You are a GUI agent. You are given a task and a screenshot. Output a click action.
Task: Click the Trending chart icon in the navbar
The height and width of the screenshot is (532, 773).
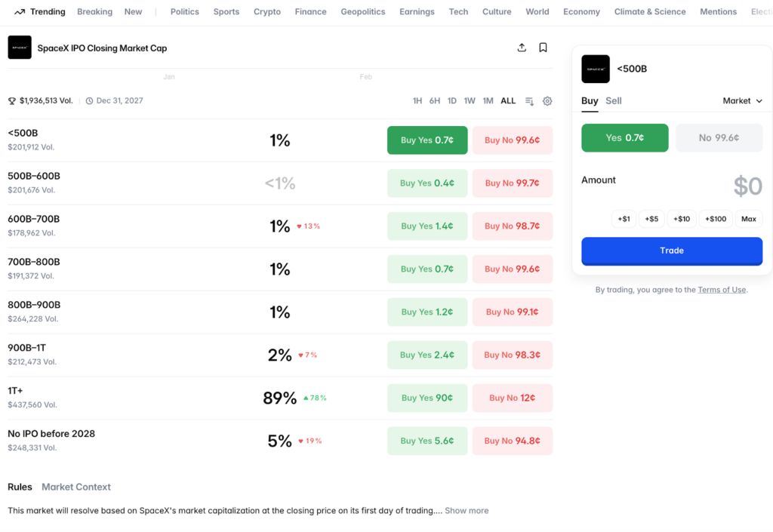pos(19,11)
